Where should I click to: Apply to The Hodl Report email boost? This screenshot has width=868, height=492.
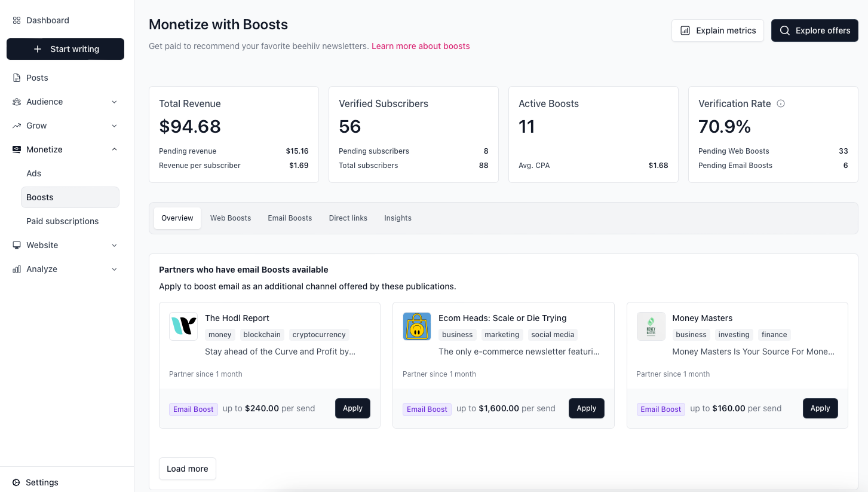tap(352, 408)
